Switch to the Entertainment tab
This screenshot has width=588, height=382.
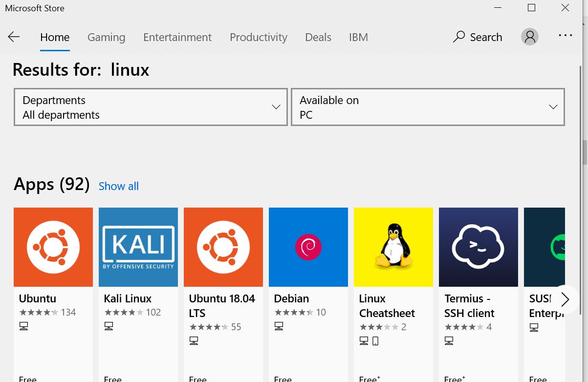point(177,37)
